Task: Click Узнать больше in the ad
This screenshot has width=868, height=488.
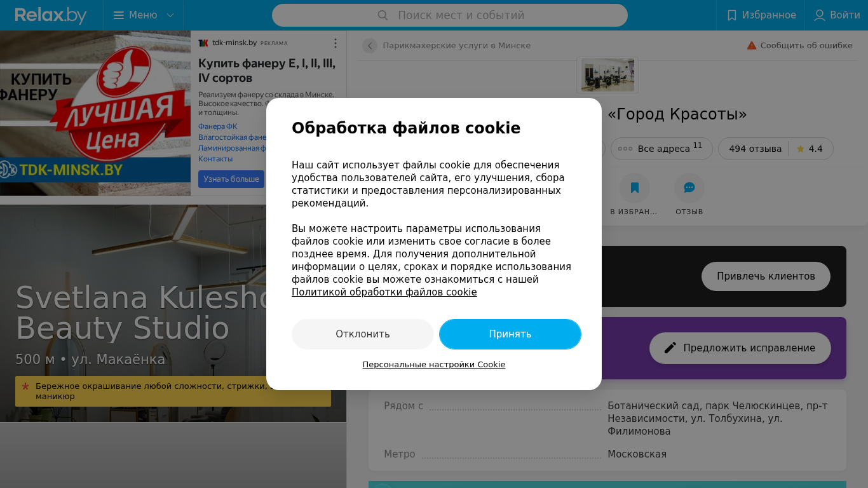Action: (x=231, y=179)
